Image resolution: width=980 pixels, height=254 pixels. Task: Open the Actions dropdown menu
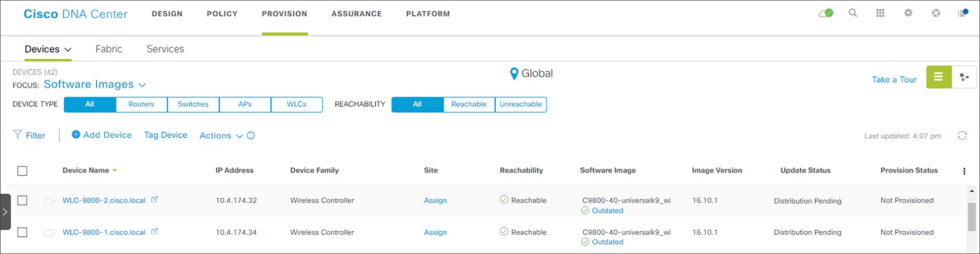221,136
